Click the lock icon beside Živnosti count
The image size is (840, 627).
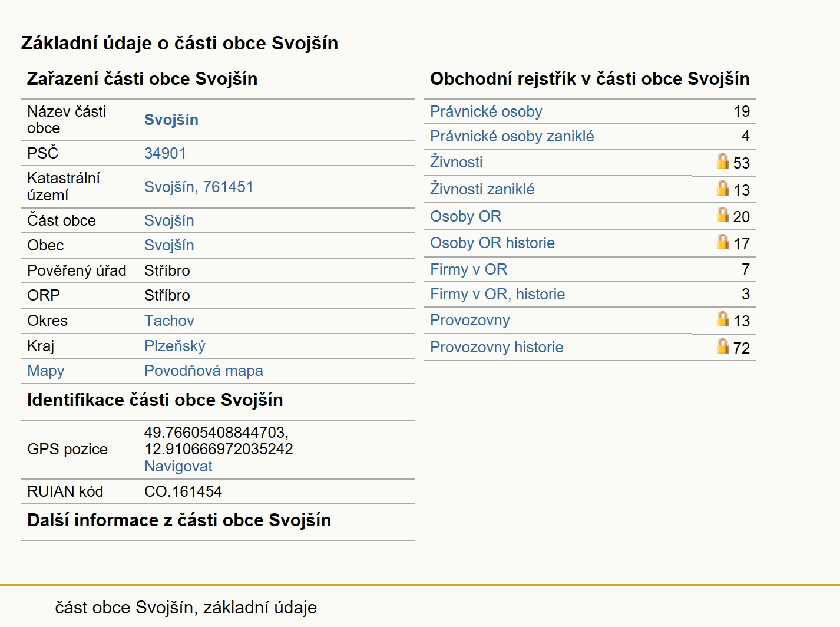click(x=723, y=161)
